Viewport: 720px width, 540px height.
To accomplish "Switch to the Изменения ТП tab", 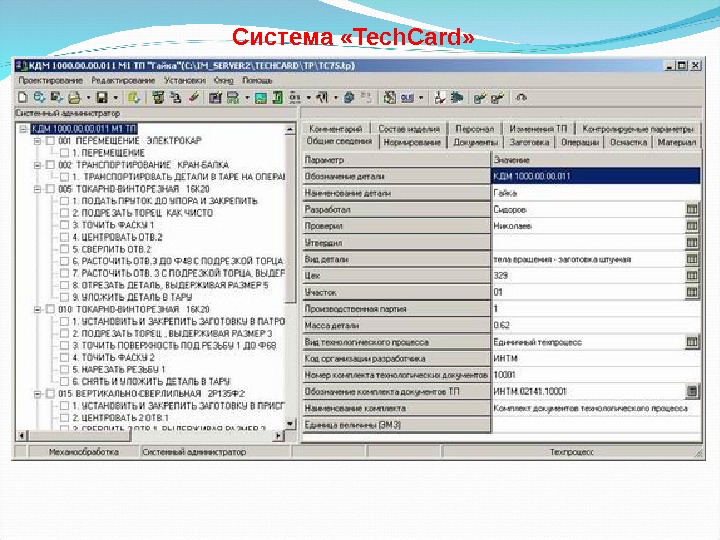I will [538, 129].
